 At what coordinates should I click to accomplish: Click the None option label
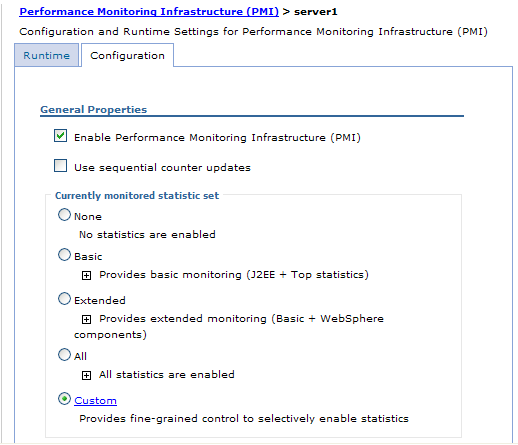(x=88, y=217)
